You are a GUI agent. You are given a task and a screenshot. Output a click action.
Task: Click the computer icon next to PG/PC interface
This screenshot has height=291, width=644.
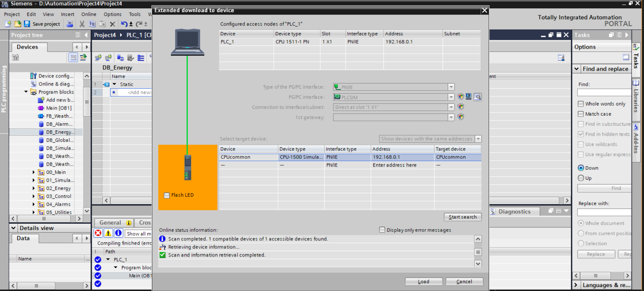pos(469,97)
